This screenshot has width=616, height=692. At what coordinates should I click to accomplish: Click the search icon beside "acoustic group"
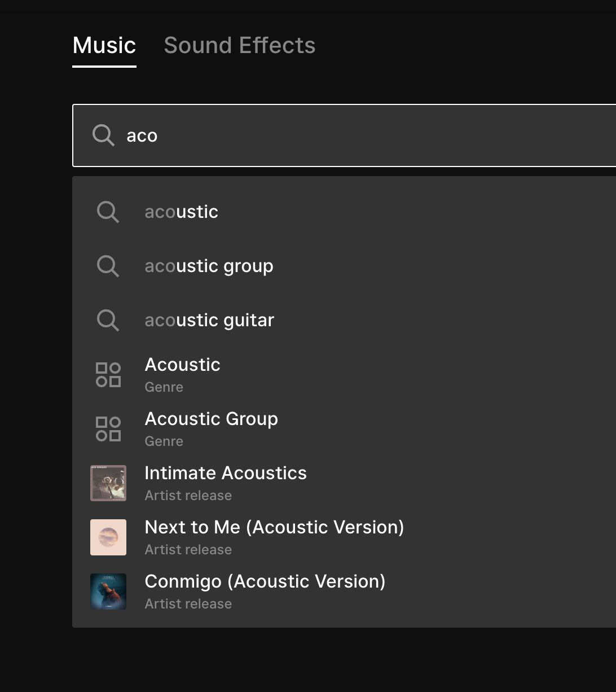[x=108, y=266]
